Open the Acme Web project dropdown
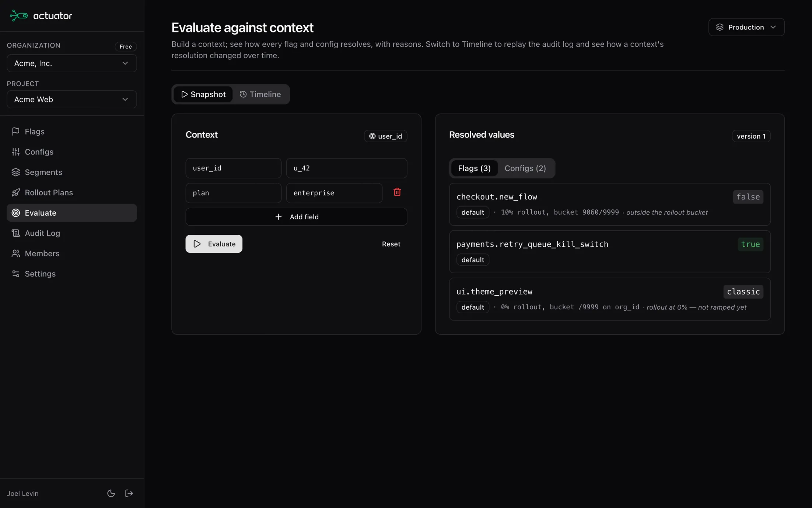This screenshot has width=812, height=508. pos(72,100)
